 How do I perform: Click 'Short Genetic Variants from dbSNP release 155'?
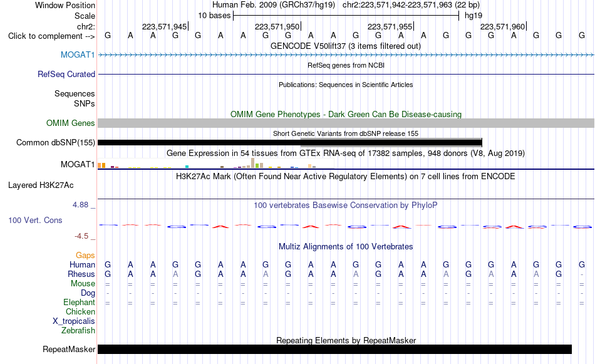tap(346, 133)
